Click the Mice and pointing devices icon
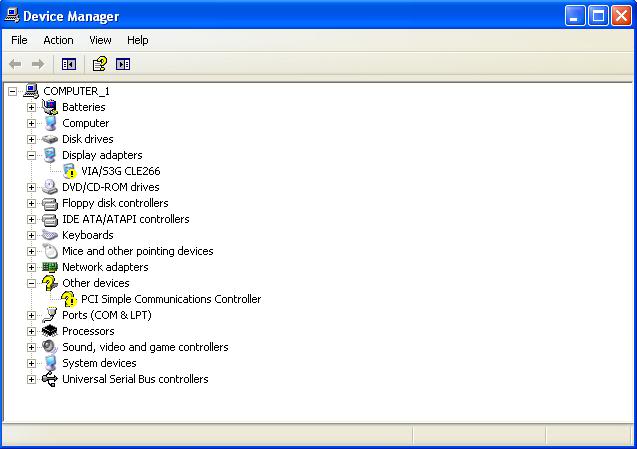The image size is (637, 449). tap(50, 251)
